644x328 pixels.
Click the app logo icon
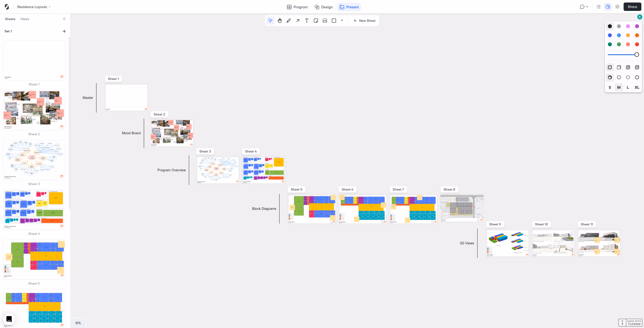pyautogui.click(x=7, y=7)
